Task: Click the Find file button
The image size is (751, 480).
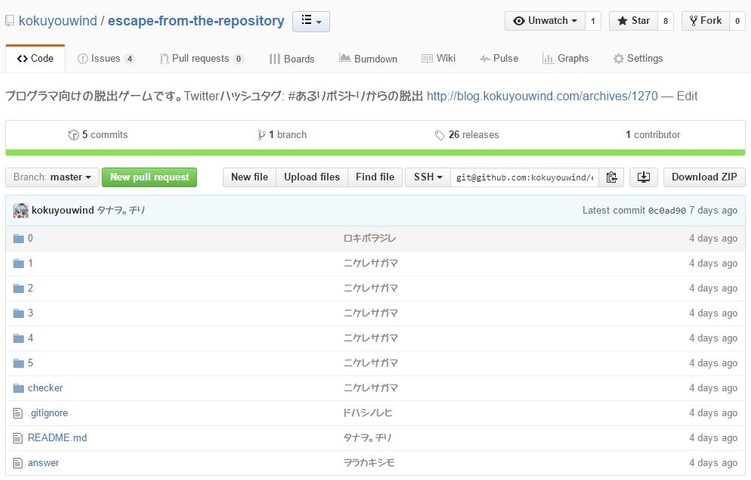Action: click(375, 177)
